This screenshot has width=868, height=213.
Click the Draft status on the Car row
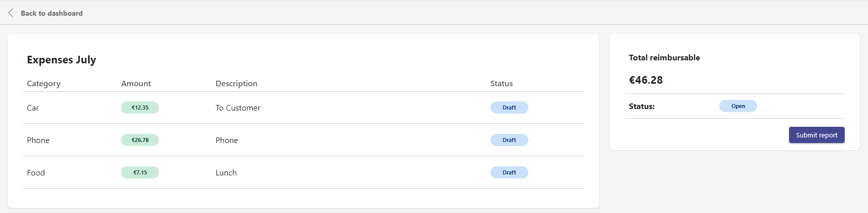pos(509,108)
